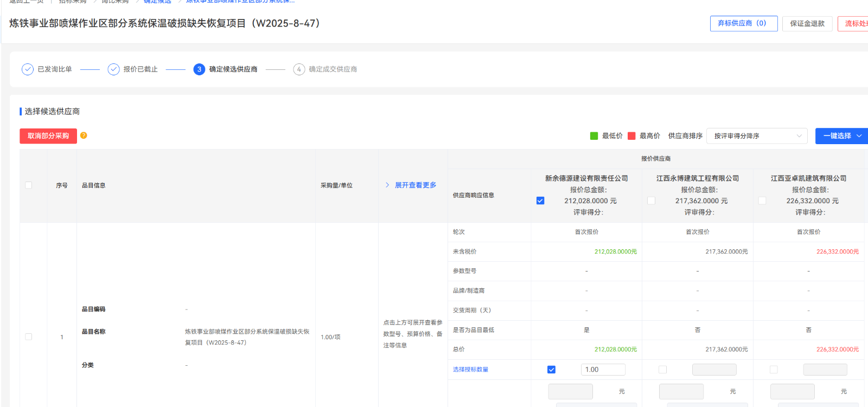This screenshot has width=868, height=407.
Task: Click the disabled quantity field under 江西永博
Action: click(x=714, y=370)
